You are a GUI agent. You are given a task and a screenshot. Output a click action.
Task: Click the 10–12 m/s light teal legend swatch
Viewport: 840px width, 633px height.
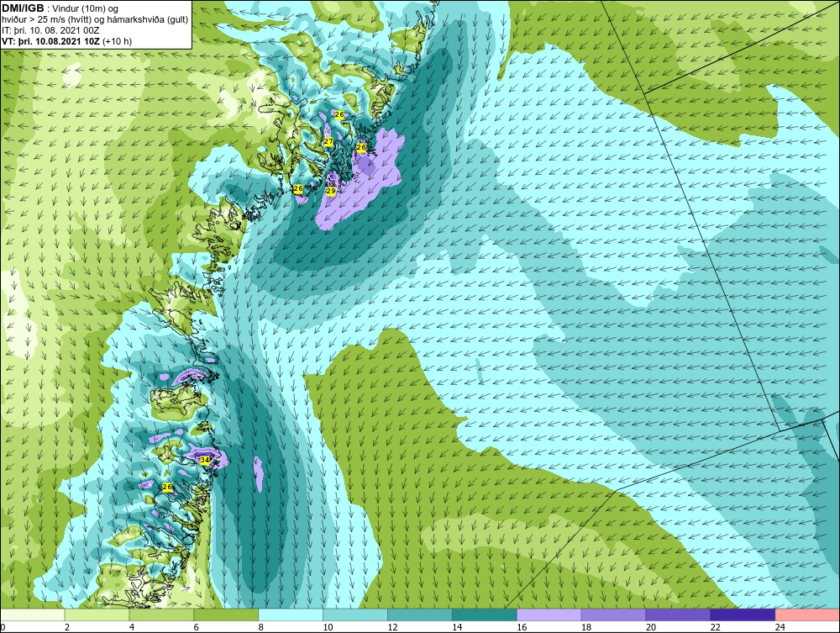click(x=355, y=615)
